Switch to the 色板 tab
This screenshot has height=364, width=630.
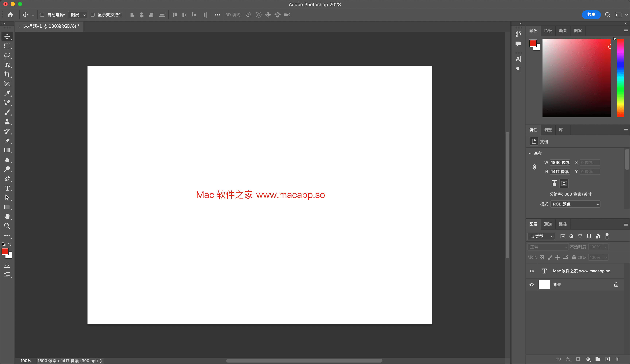(548, 30)
